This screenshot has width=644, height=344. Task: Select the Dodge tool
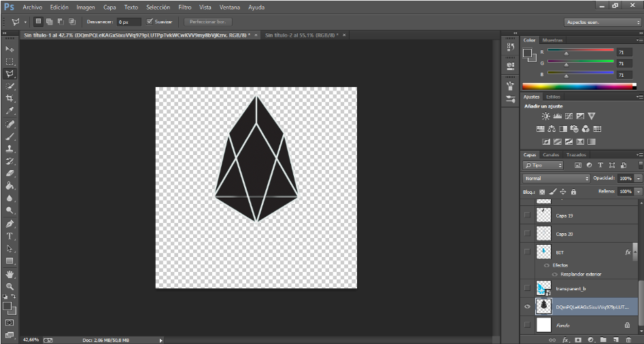[10, 210]
